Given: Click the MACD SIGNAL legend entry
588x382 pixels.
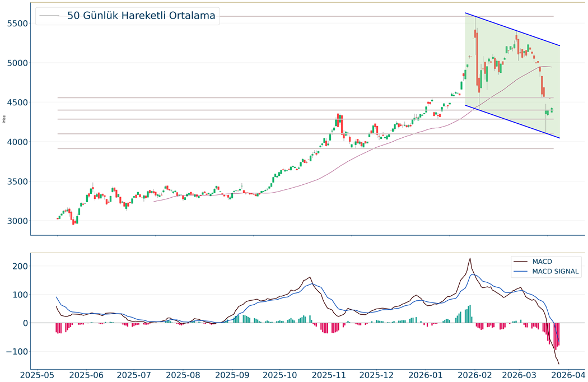Looking at the screenshot, I should 556,272.
